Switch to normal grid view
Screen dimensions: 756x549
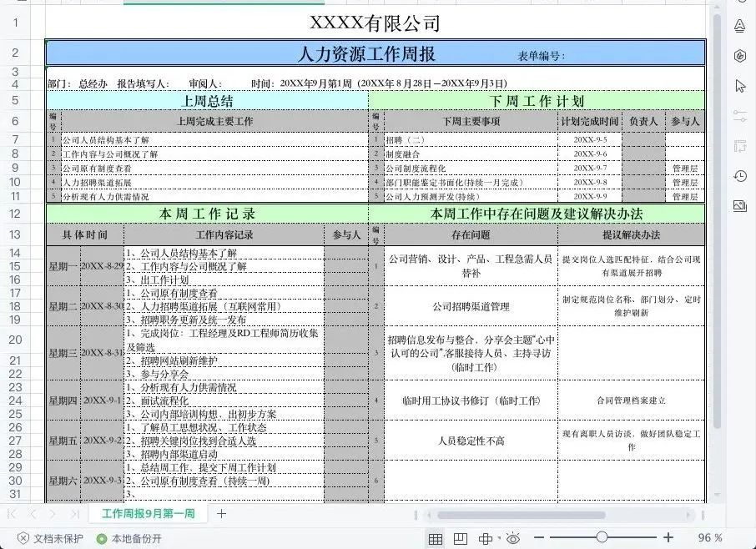coord(436,538)
